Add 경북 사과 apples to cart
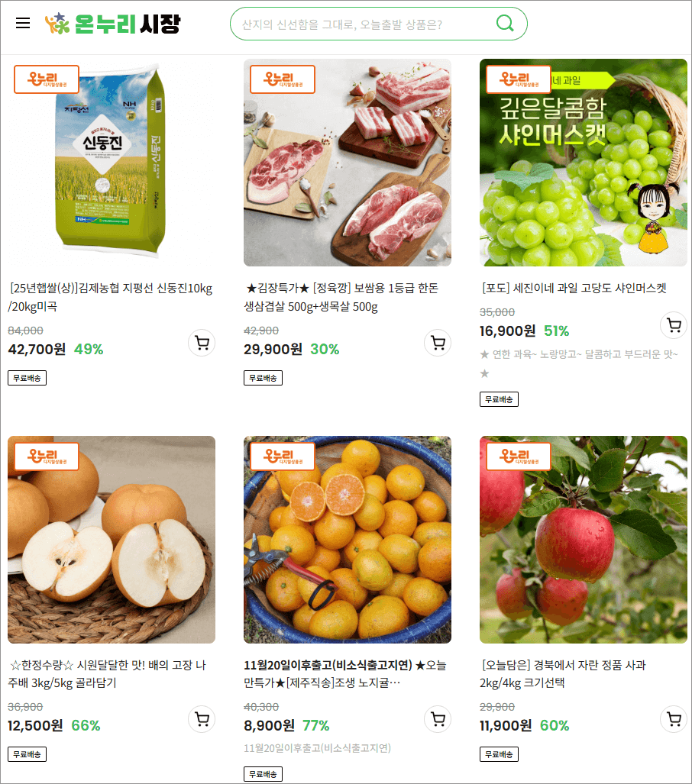This screenshot has height=784, width=692. 674,720
